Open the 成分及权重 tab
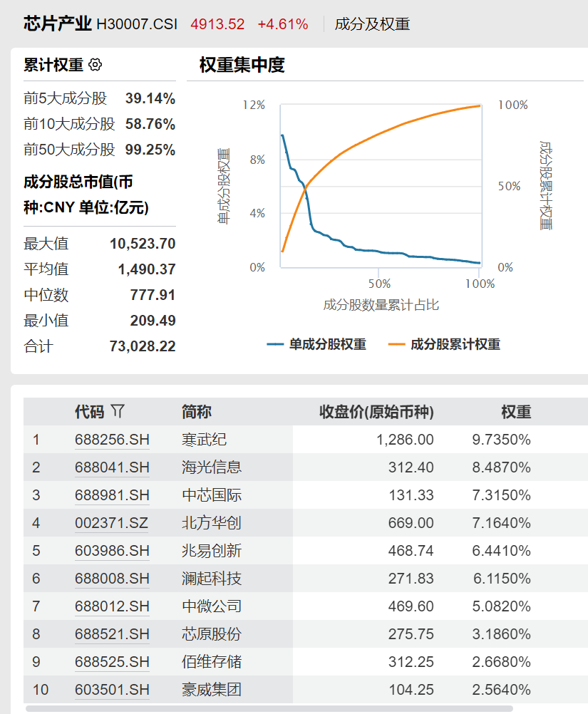This screenshot has height=714, width=588. coord(372,24)
